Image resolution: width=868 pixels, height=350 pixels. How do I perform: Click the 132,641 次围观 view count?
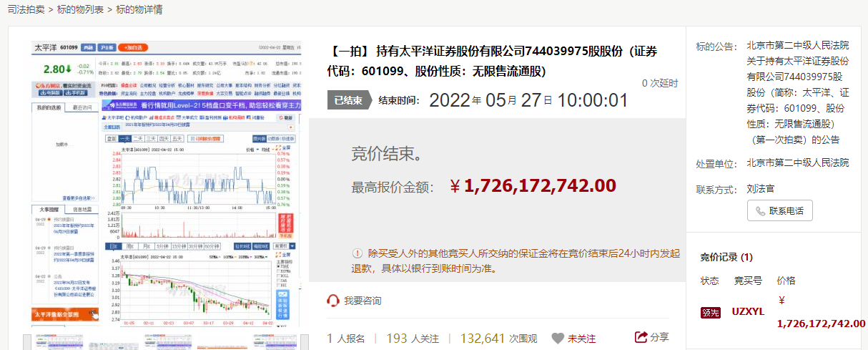point(498,338)
